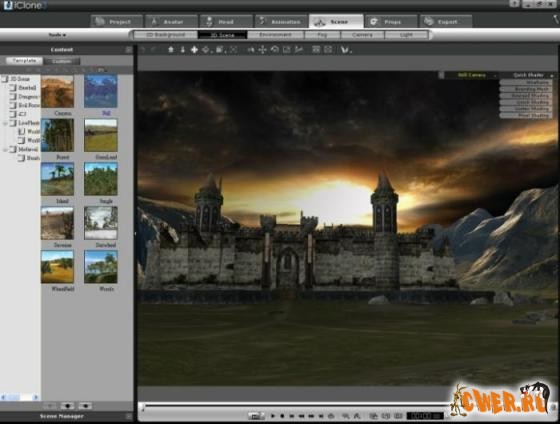The height and width of the screenshot is (424, 560).
Task: Collapse the Medieval tree node
Action: pos(5,150)
